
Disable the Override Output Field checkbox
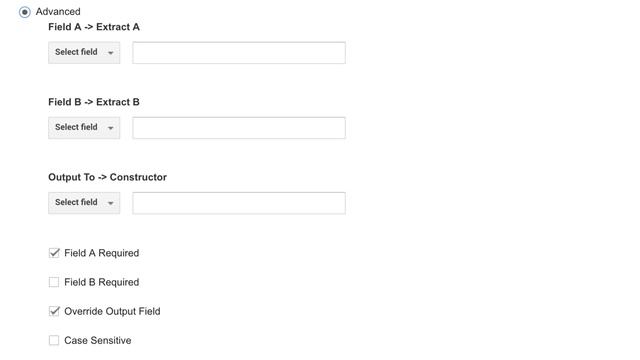[54, 311]
